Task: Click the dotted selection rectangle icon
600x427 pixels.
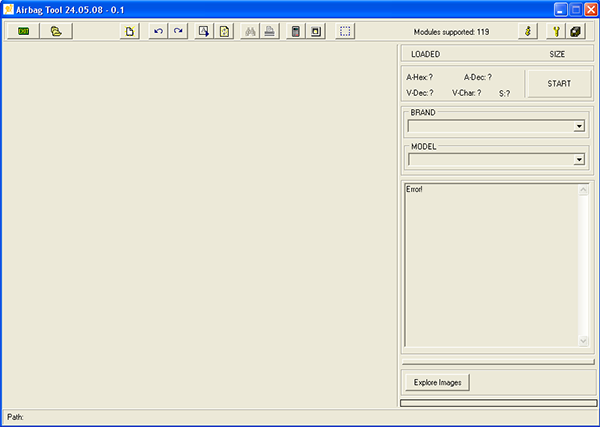Action: [345, 31]
